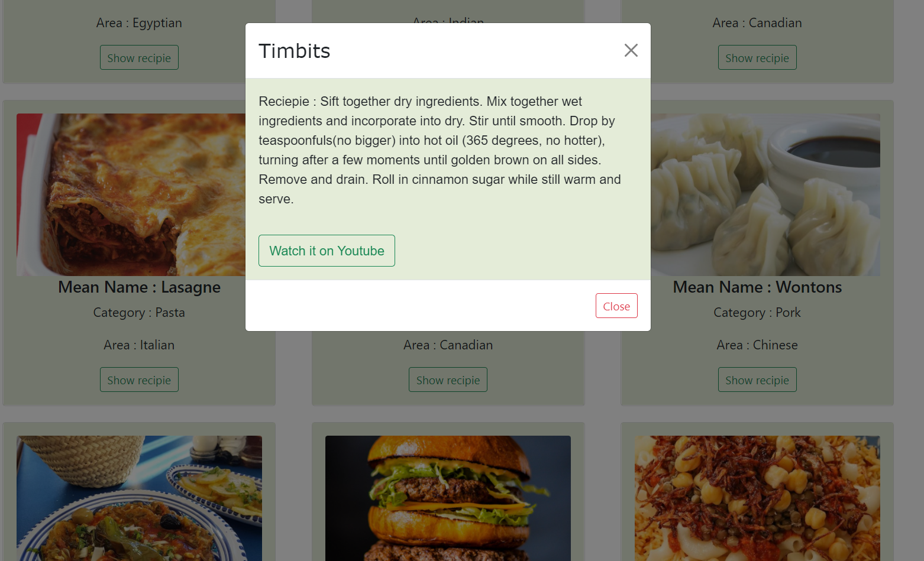Open recipe under the top-right Canadian card

tap(757, 57)
